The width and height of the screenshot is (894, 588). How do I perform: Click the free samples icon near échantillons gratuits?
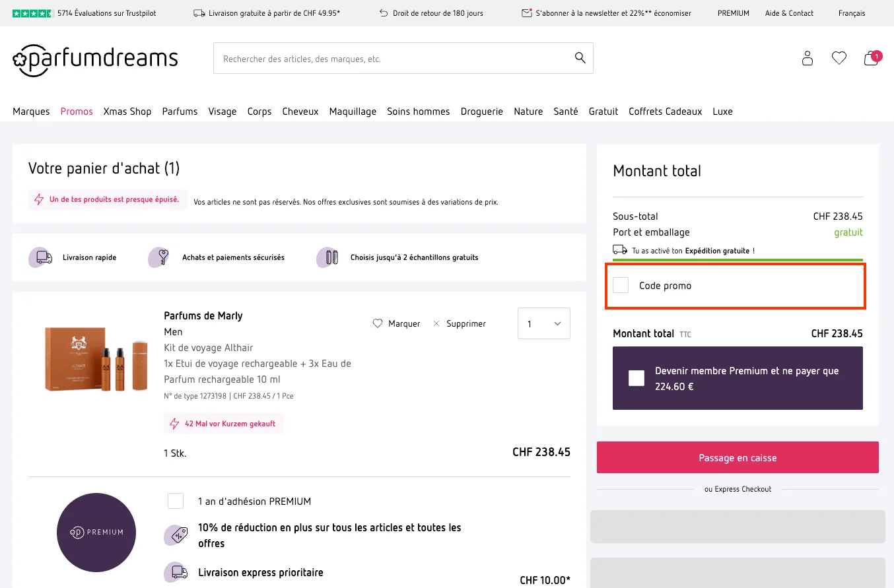click(x=327, y=257)
